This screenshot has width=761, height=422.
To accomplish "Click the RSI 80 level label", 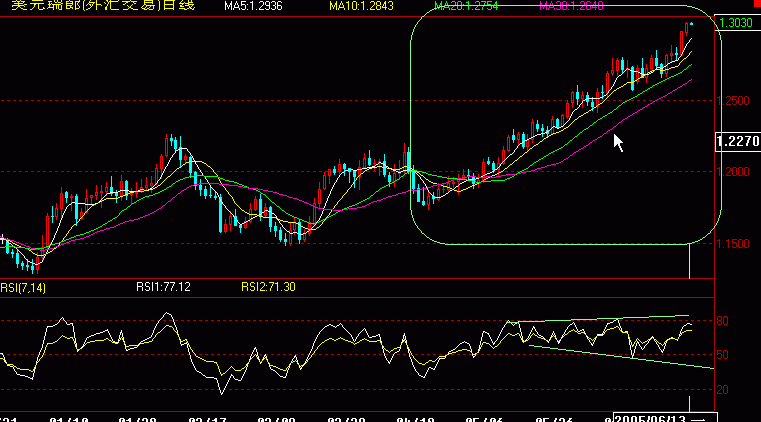I will 722,321.
